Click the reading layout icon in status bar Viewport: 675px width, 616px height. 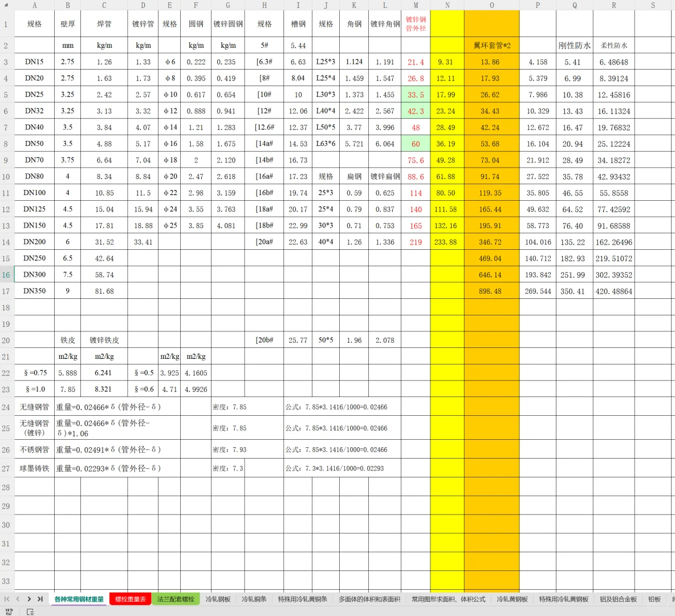click(x=30, y=611)
